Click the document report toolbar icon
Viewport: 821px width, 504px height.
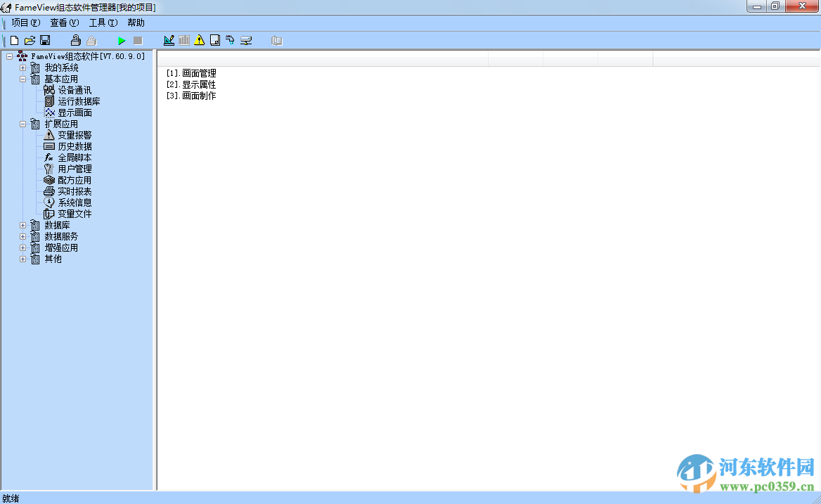tap(214, 40)
